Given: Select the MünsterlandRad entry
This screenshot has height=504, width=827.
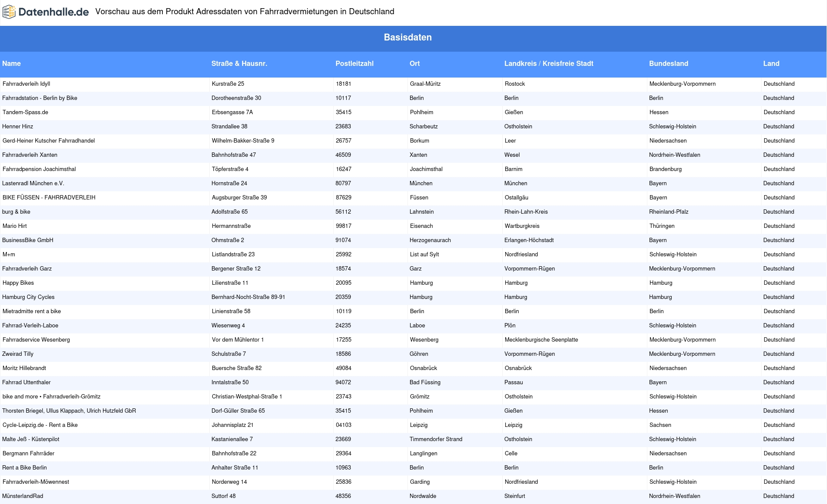Looking at the screenshot, I should (x=22, y=496).
